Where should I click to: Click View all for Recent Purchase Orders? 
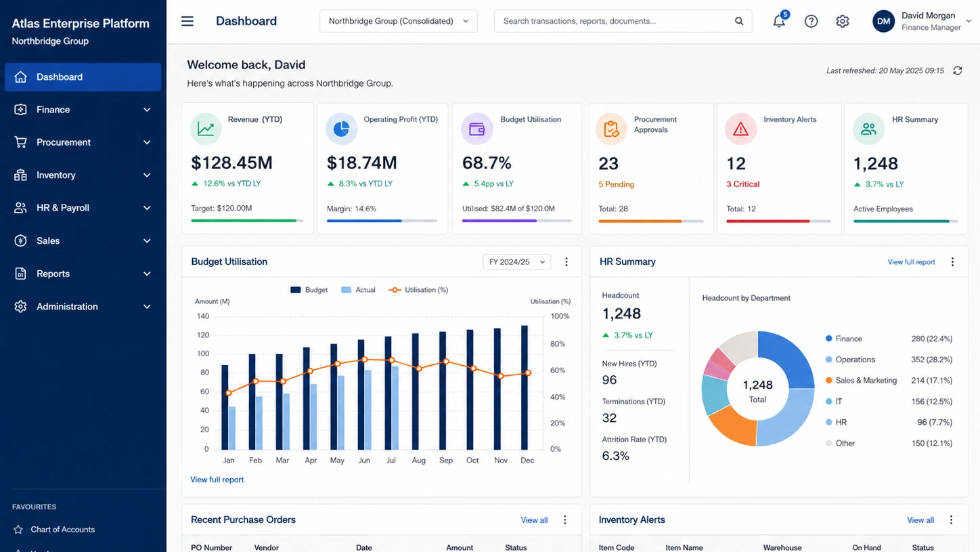pyautogui.click(x=534, y=520)
